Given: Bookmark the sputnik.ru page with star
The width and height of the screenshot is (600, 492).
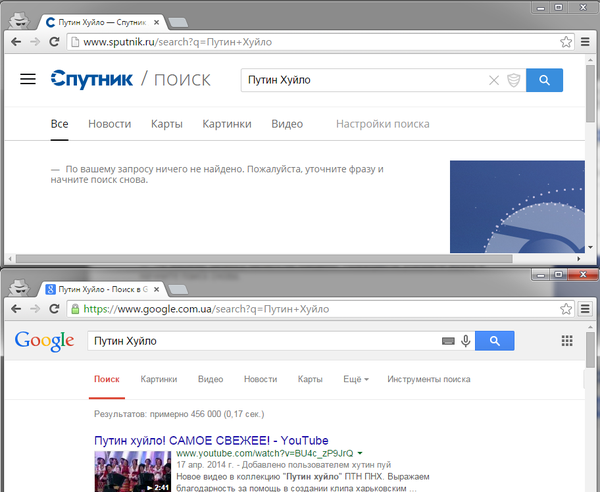Looking at the screenshot, I should pos(566,42).
